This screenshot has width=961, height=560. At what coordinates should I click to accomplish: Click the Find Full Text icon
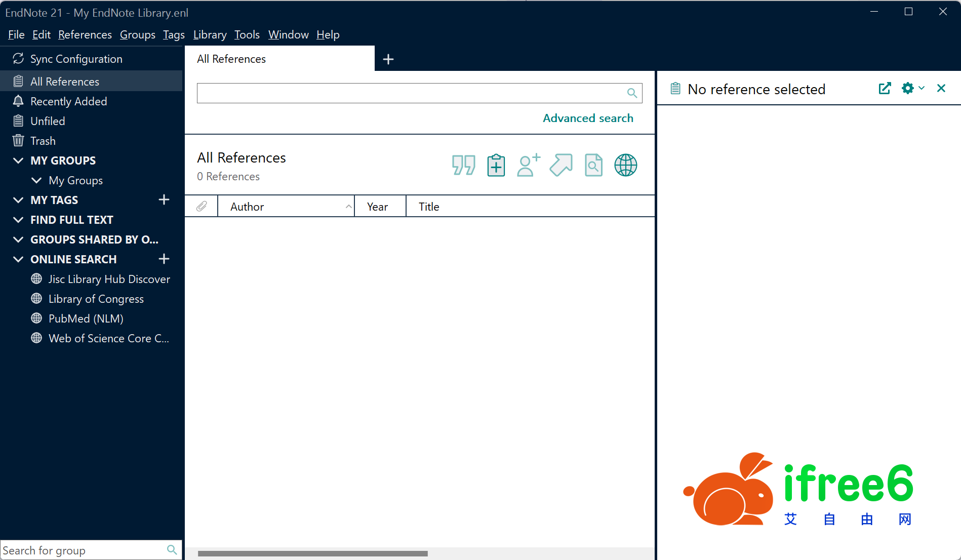593,165
